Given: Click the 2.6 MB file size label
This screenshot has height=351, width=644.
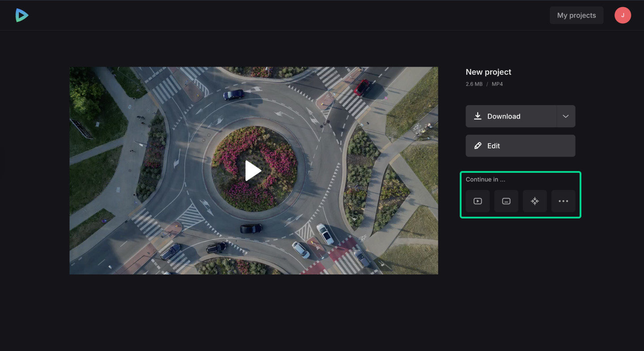Looking at the screenshot, I should (x=474, y=84).
